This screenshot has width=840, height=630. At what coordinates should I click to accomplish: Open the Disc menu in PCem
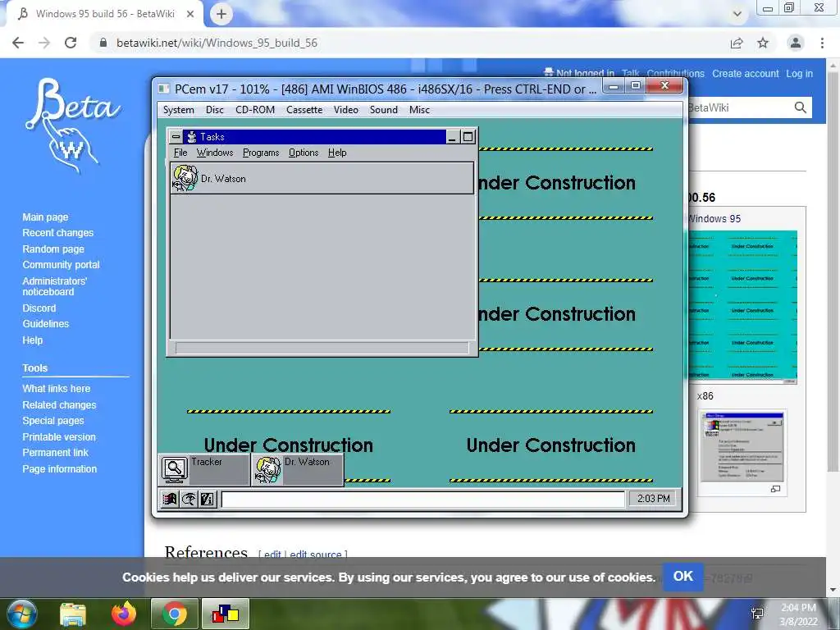point(214,110)
